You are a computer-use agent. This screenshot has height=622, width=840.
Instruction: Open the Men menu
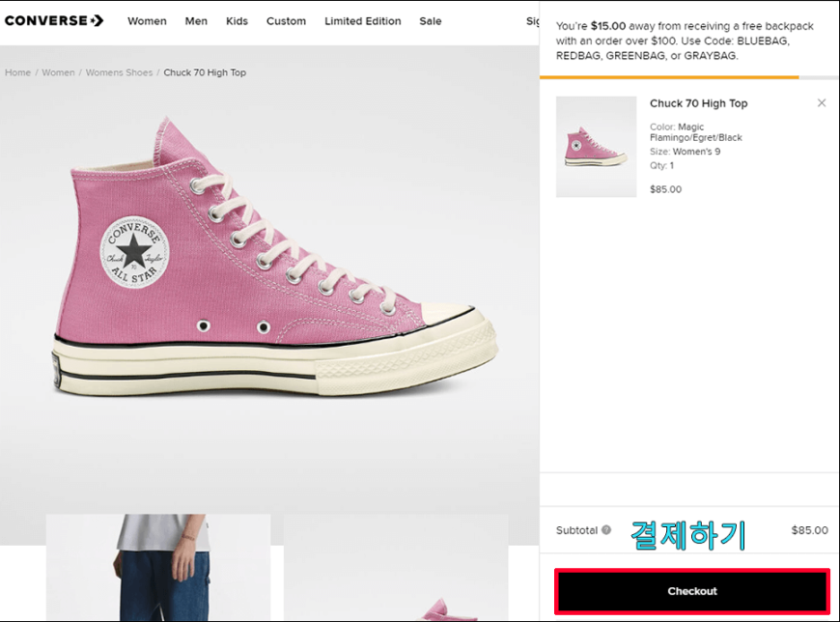tap(196, 21)
